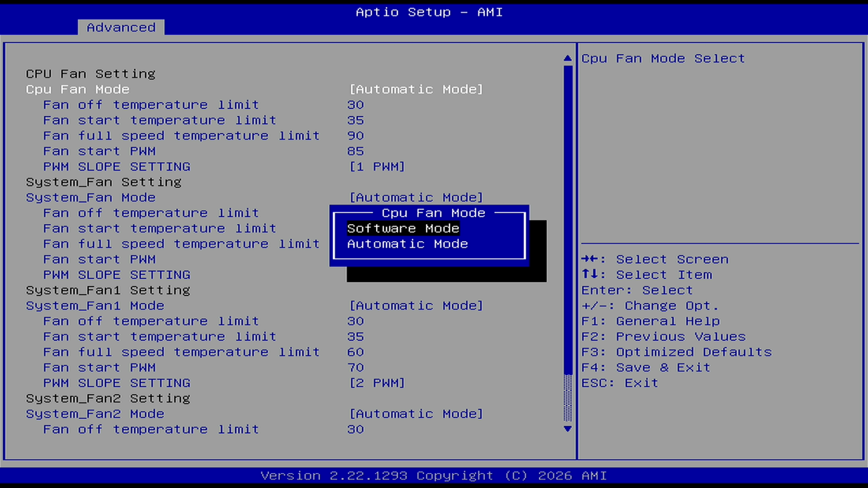Click the Select Screen arrows hint
The image size is (868, 488).
pyautogui.click(x=655, y=259)
